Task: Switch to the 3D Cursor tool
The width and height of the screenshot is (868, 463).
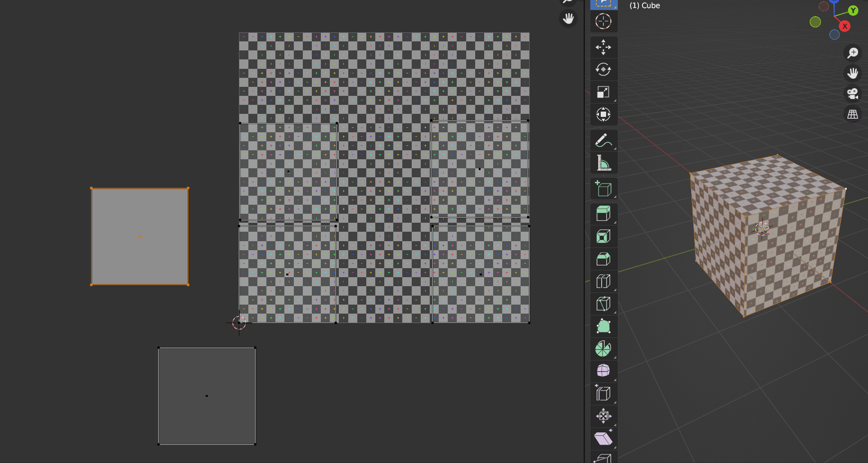Action: pos(603,21)
